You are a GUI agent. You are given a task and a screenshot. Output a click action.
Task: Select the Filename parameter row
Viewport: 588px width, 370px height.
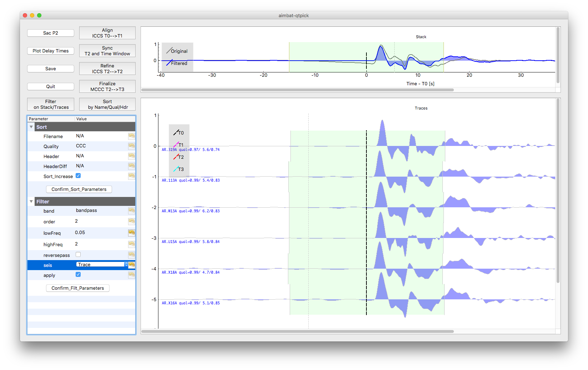point(81,136)
